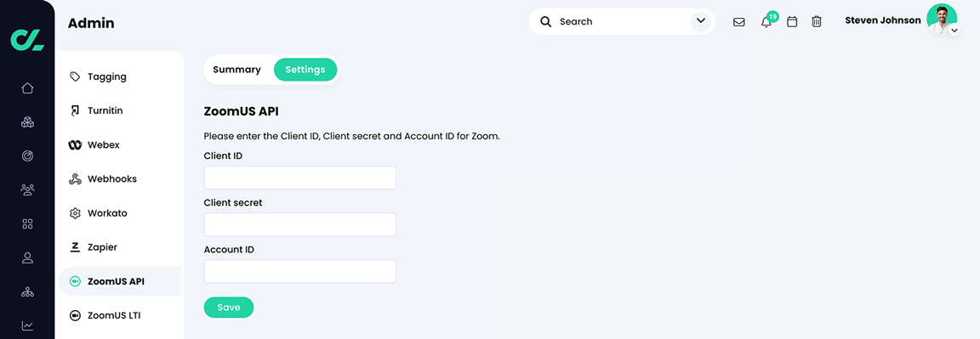Click the ZoomUS API section heading
This screenshot has height=339, width=980.
click(x=242, y=112)
